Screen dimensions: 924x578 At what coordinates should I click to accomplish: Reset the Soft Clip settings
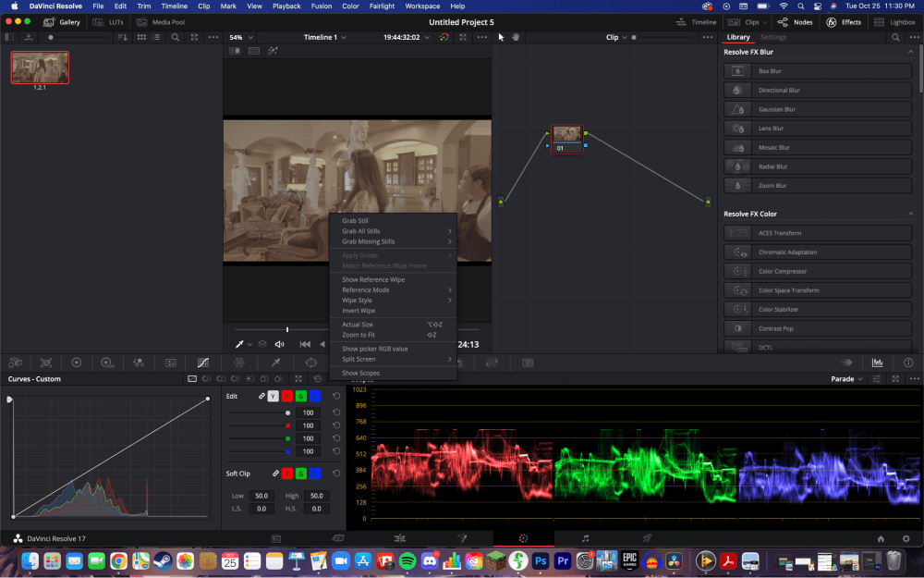[336, 473]
